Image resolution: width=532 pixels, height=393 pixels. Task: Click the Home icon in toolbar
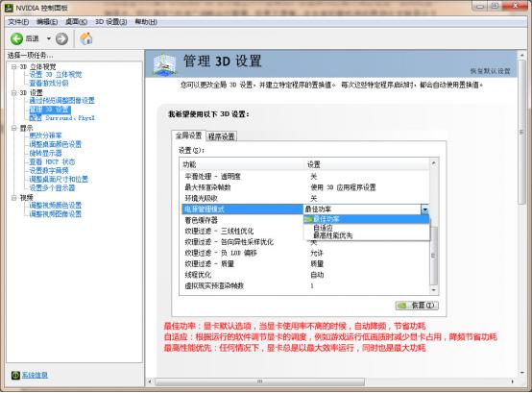[86, 38]
